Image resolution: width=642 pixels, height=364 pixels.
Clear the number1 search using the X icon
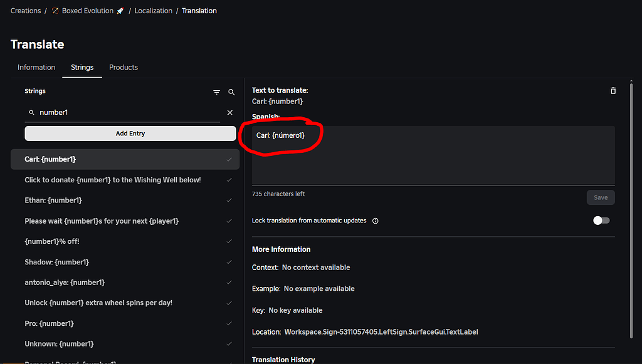point(229,112)
